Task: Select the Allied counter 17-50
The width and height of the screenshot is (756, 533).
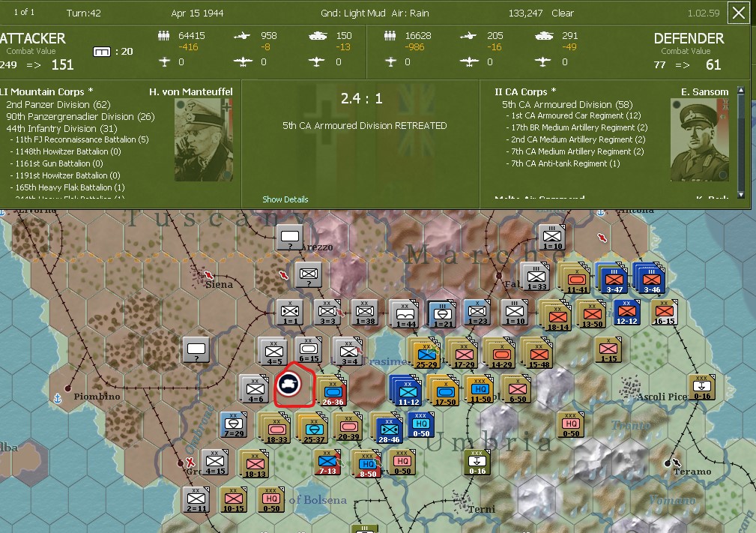Action: click(x=445, y=391)
